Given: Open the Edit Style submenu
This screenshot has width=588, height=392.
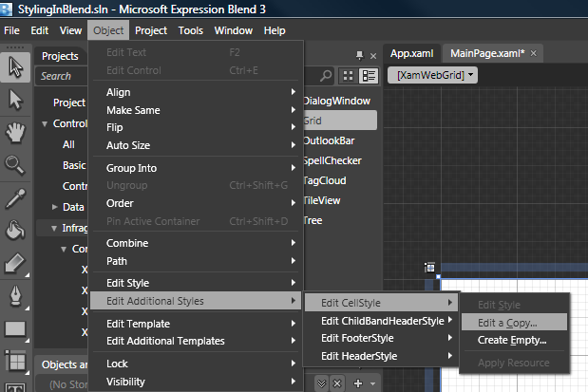Looking at the screenshot, I should 196,283.
